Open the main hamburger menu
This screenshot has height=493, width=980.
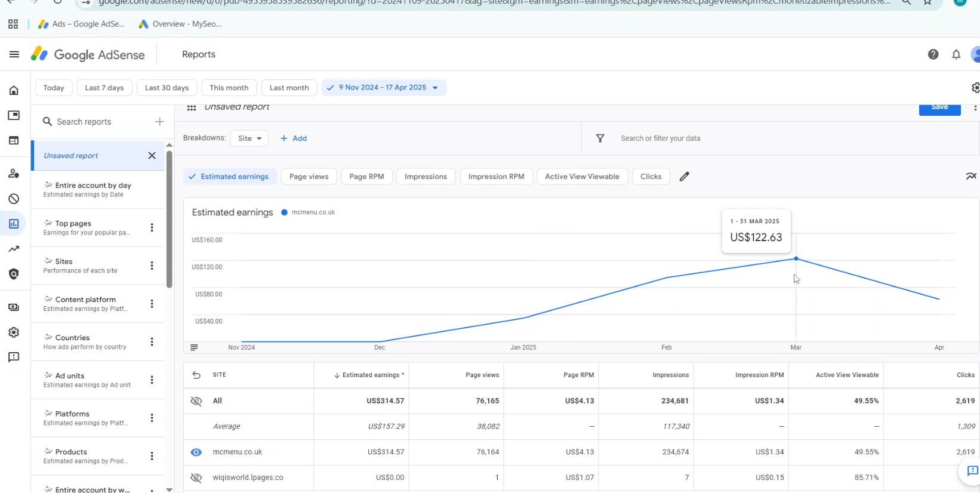pos(14,54)
